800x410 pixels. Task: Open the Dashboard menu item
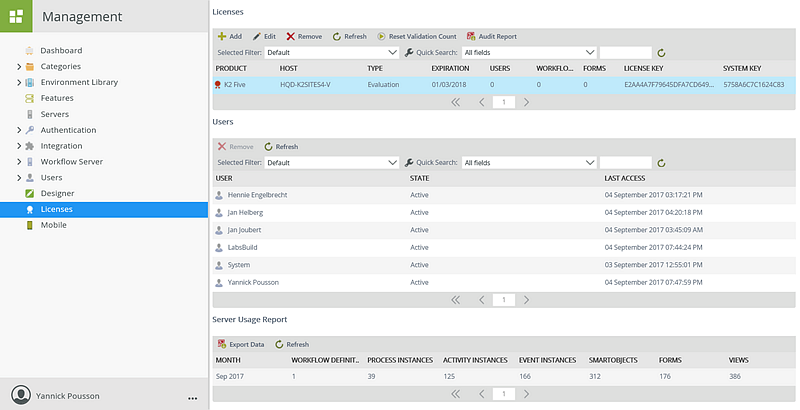[61, 50]
